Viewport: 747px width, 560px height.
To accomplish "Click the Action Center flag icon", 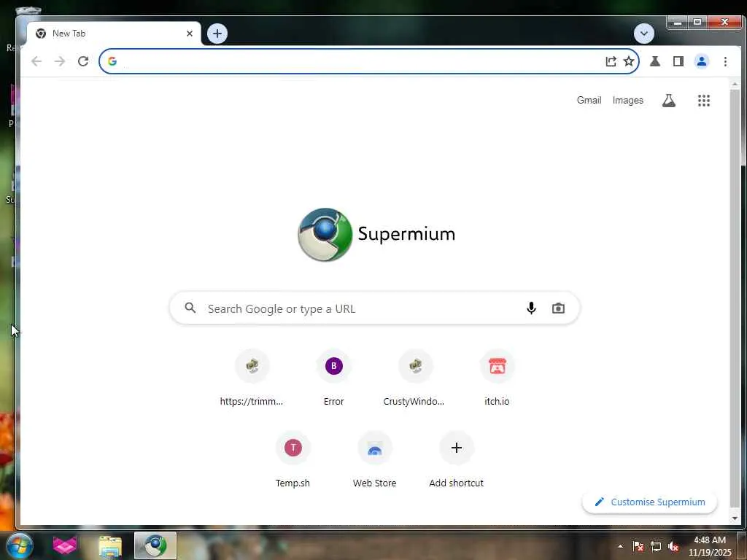I will click(x=638, y=546).
